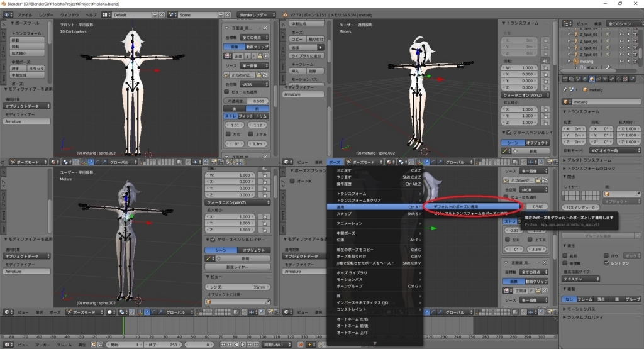Add new screen layout next to Default
The width and height of the screenshot is (644, 349).
pos(155,15)
